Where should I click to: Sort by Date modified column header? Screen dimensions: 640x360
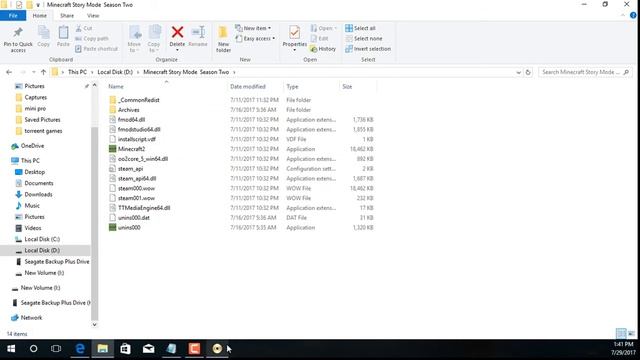click(248, 87)
